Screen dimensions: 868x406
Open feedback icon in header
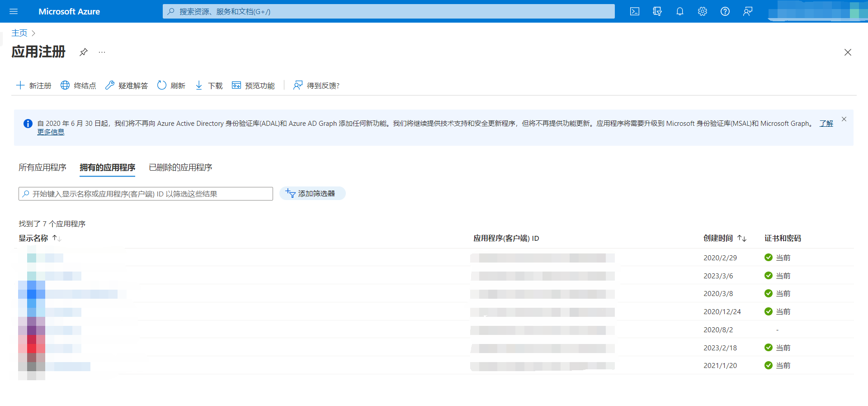point(748,11)
